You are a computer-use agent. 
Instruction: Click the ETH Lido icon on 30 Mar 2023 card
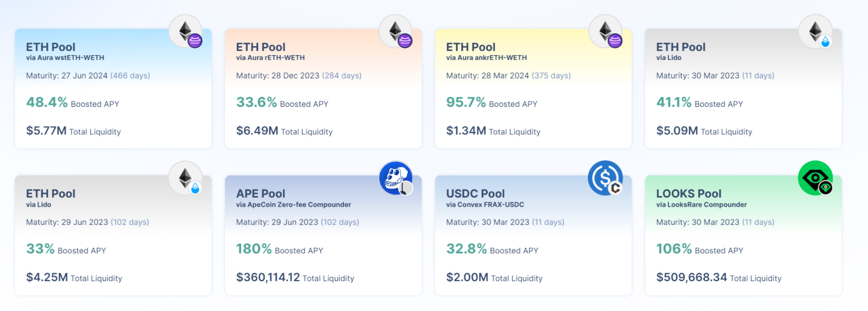click(815, 32)
